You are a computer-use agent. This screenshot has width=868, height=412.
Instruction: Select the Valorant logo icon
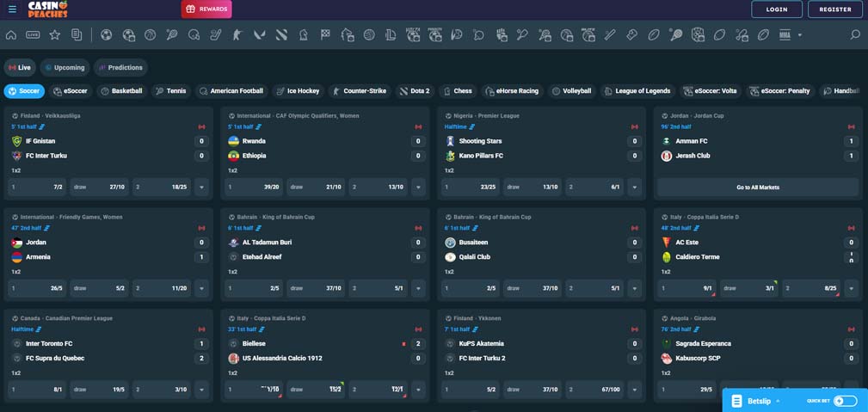pyautogui.click(x=259, y=35)
